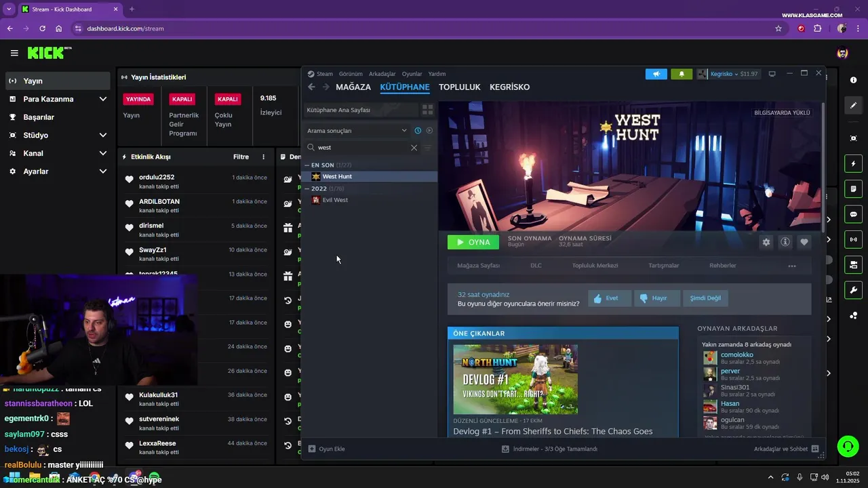Image resolution: width=868 pixels, height=488 pixels.
Task: Click the library search field
Action: [363, 147]
